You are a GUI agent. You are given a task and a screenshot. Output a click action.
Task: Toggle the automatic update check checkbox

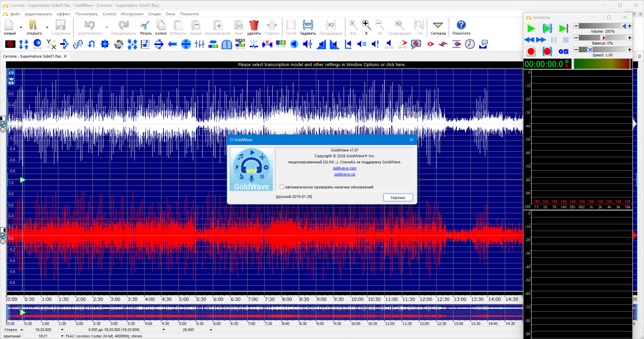[282, 187]
